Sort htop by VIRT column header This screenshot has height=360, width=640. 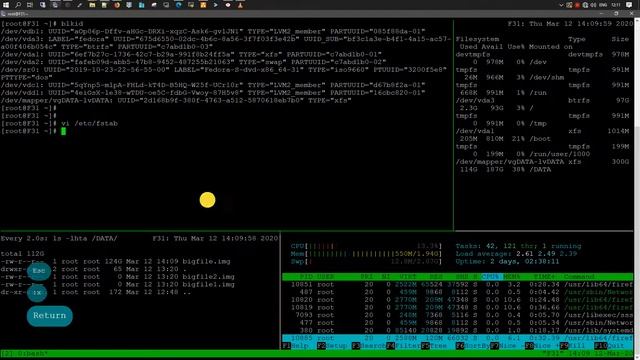(408, 277)
